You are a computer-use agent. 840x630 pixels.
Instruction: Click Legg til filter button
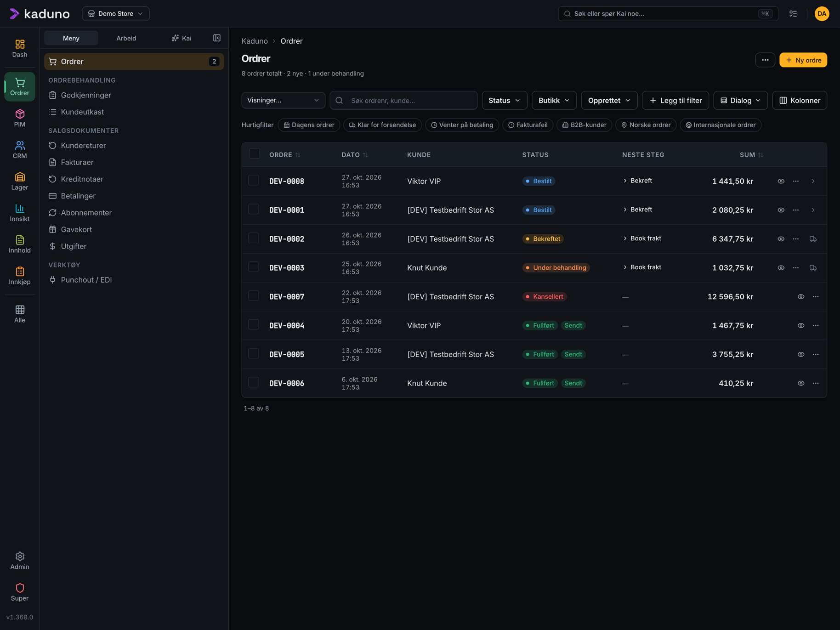pos(675,100)
